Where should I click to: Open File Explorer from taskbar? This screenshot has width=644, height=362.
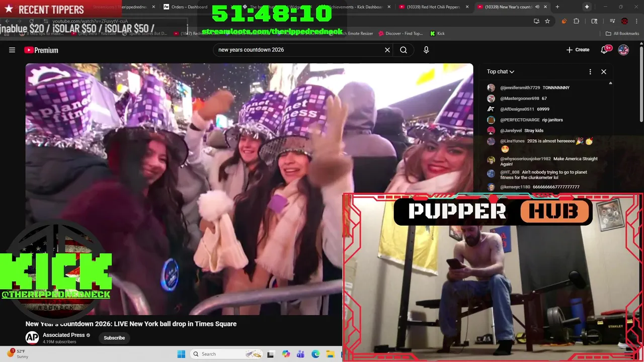coord(331,354)
